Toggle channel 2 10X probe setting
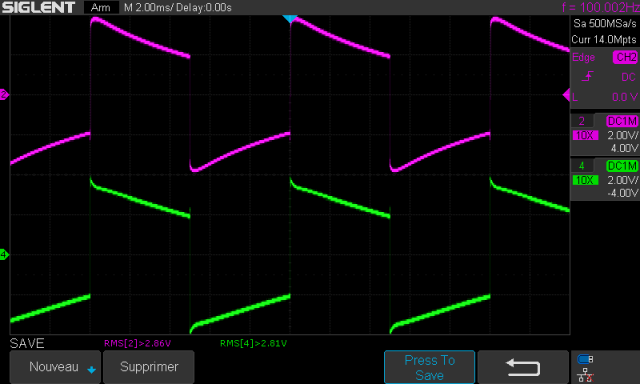The height and width of the screenshot is (384, 640). (585, 135)
